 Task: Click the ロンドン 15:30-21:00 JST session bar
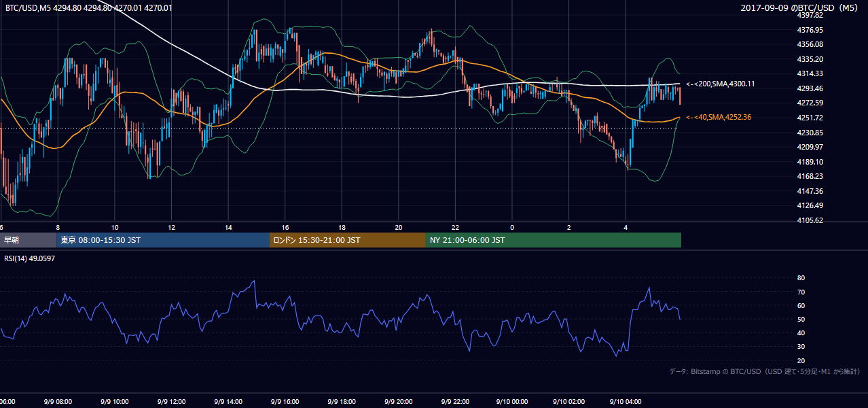348,240
